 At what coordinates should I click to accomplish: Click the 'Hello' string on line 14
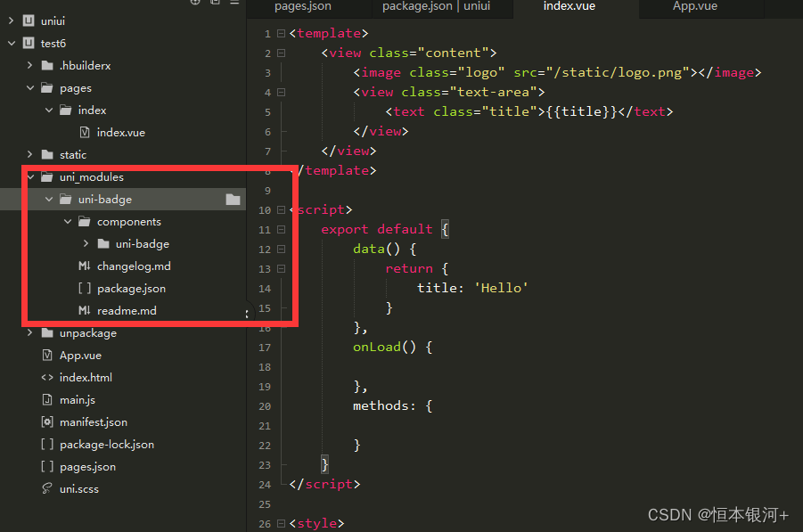[x=502, y=288]
